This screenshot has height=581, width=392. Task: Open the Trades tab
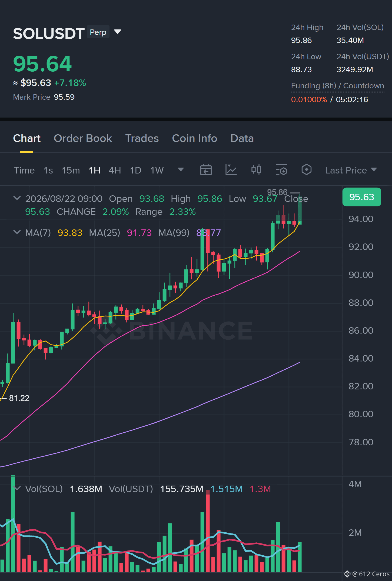[x=142, y=138]
